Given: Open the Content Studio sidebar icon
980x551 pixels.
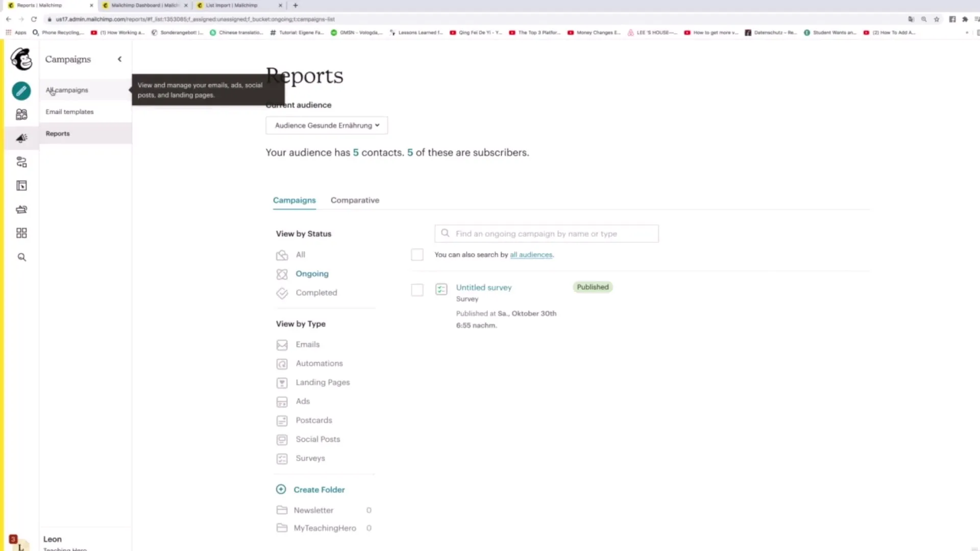Looking at the screenshot, I should (x=21, y=209).
